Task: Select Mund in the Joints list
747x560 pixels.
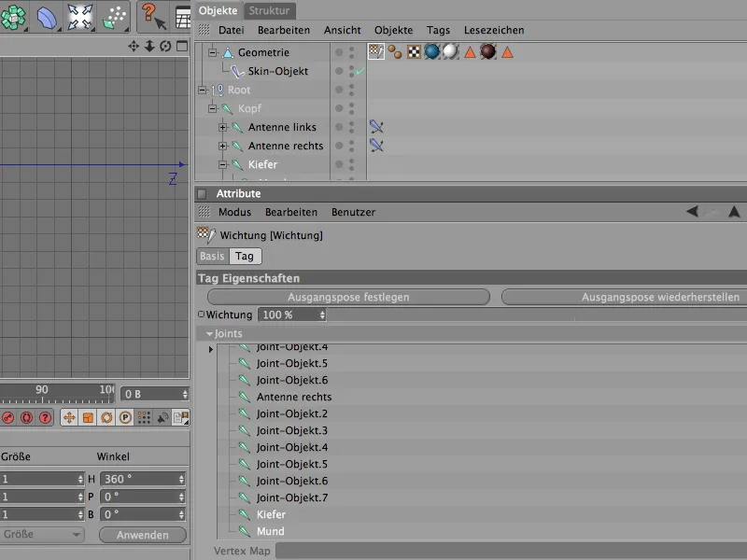Action: coord(270,531)
